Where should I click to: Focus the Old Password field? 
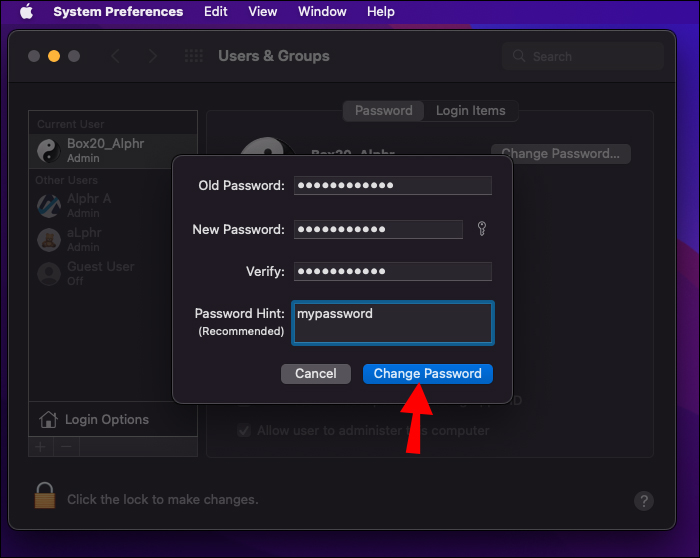point(392,186)
